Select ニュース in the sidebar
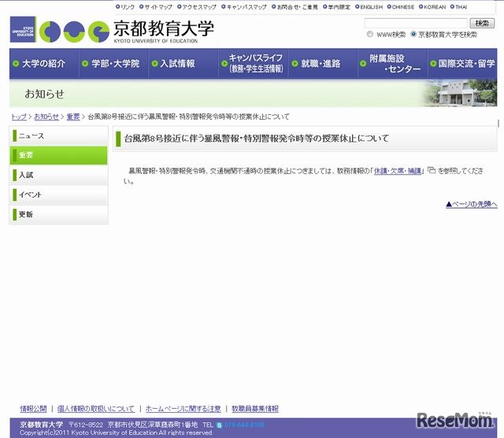This screenshot has height=438, width=504. (59, 135)
